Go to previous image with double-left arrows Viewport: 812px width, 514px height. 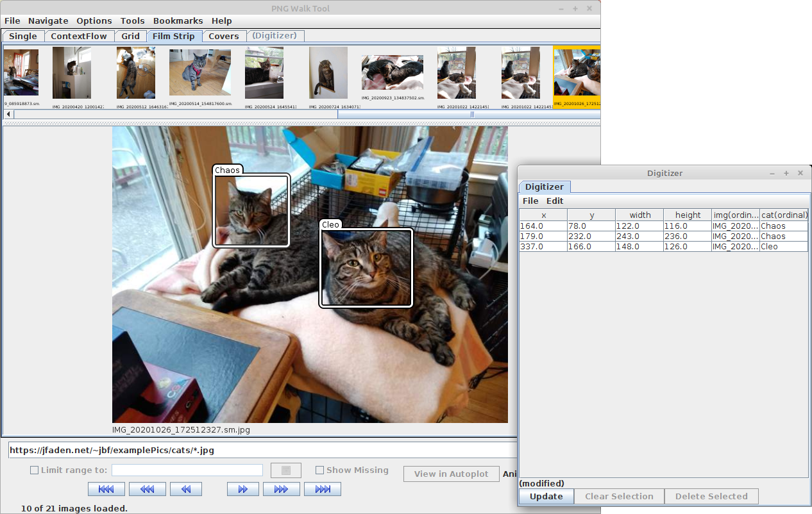(x=186, y=489)
